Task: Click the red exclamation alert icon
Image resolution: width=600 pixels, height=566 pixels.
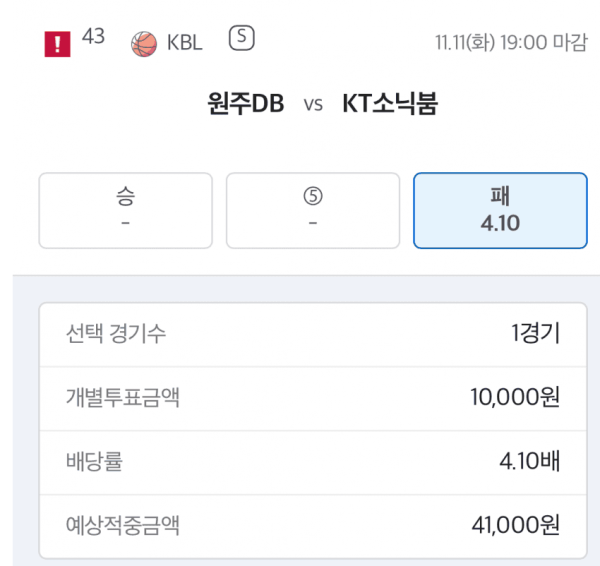Action: pos(58,44)
